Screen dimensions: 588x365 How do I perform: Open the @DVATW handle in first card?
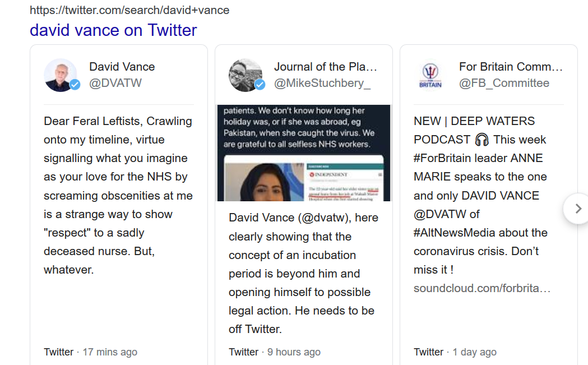coord(115,83)
